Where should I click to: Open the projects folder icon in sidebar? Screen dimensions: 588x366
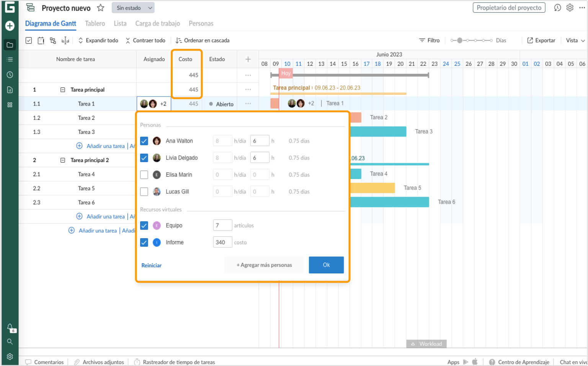coord(10,45)
